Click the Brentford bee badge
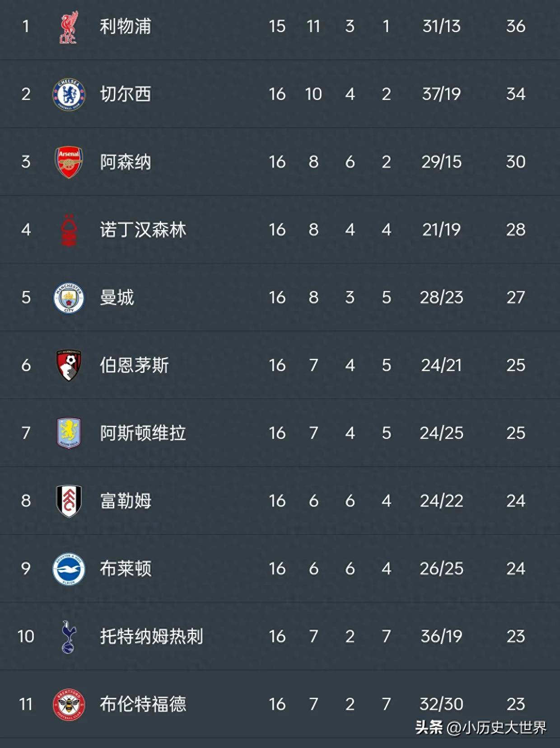This screenshot has height=748, width=560. tap(69, 704)
